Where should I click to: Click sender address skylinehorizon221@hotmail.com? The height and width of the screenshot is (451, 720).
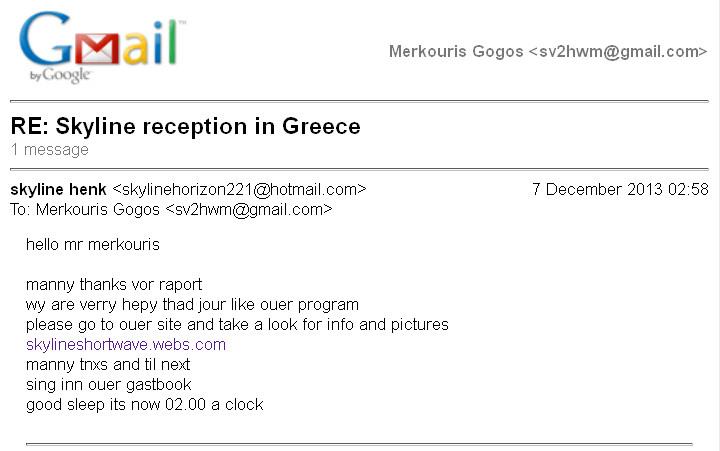pos(239,189)
